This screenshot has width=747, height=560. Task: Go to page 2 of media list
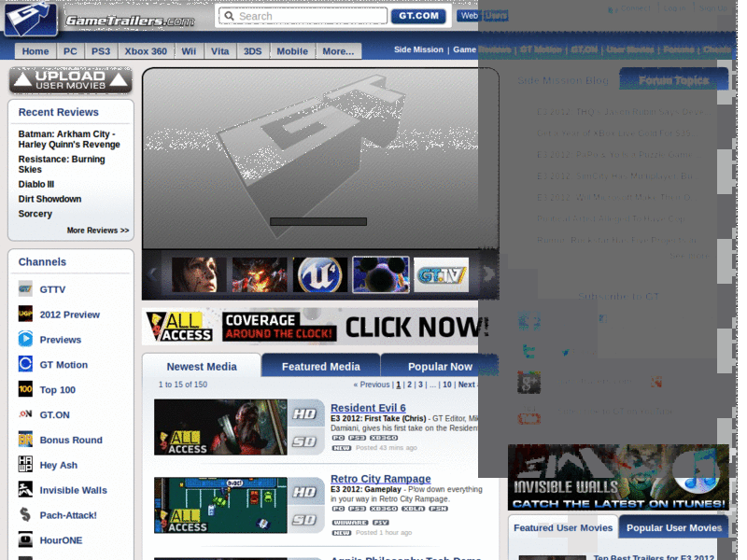409,385
